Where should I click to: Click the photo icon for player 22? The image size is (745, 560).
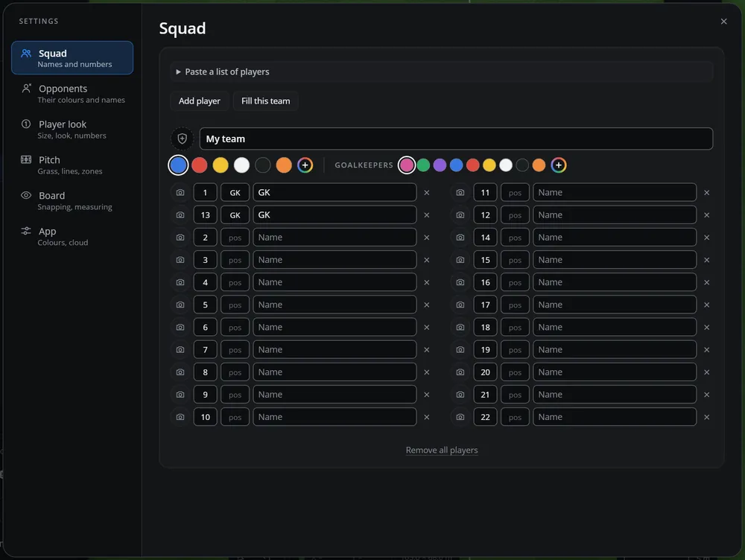click(x=460, y=416)
